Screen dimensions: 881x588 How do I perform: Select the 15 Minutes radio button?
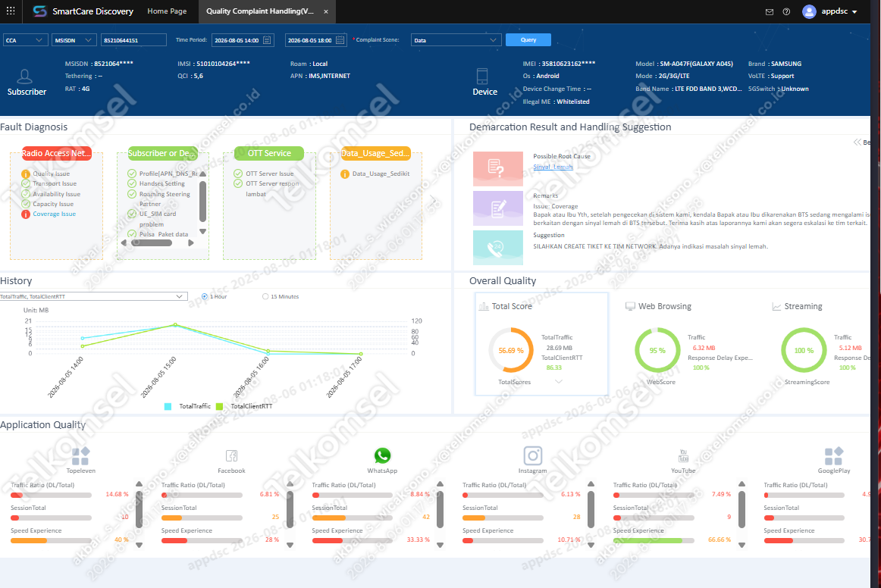[265, 296]
